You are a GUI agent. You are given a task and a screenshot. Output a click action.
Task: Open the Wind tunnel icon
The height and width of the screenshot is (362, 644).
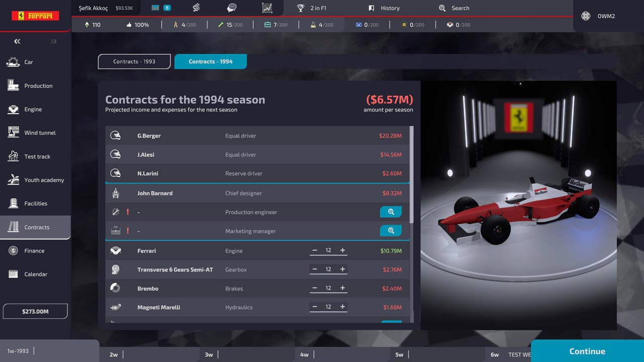click(13, 133)
